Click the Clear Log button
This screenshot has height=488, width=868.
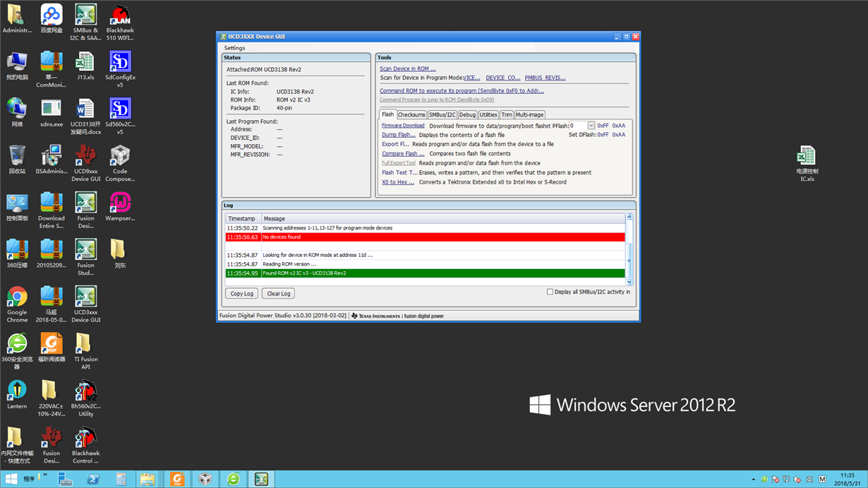pyautogui.click(x=279, y=293)
